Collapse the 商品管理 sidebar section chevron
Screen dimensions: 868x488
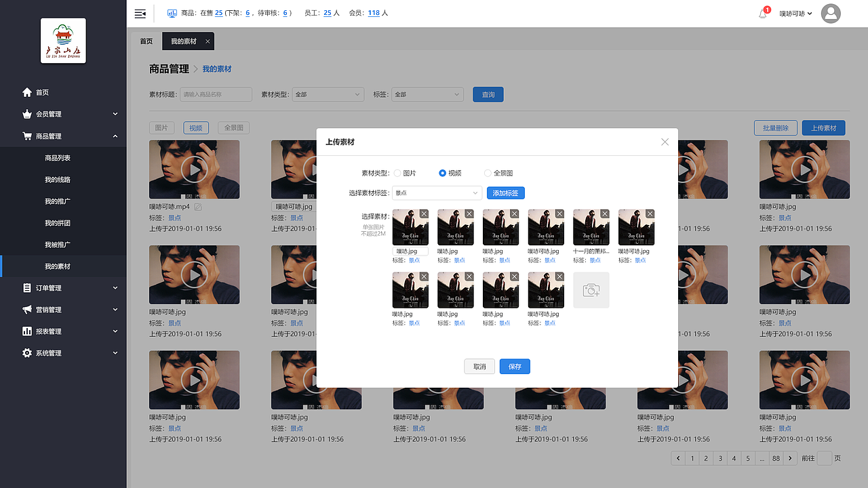click(x=115, y=136)
